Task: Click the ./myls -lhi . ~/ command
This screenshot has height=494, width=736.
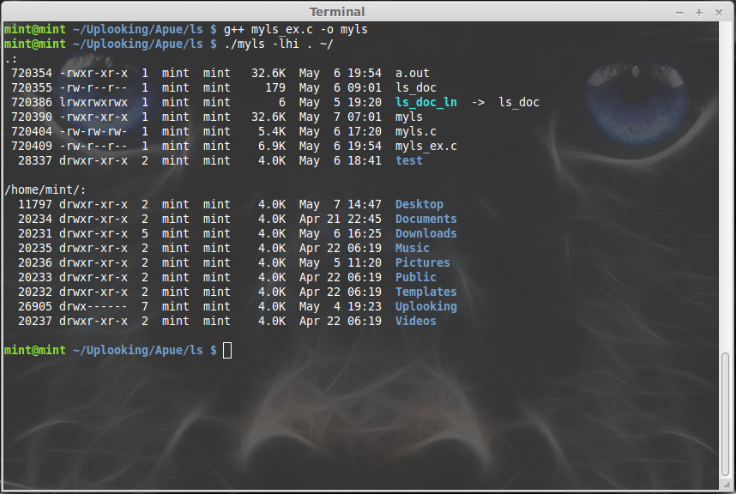Action: tap(278, 44)
